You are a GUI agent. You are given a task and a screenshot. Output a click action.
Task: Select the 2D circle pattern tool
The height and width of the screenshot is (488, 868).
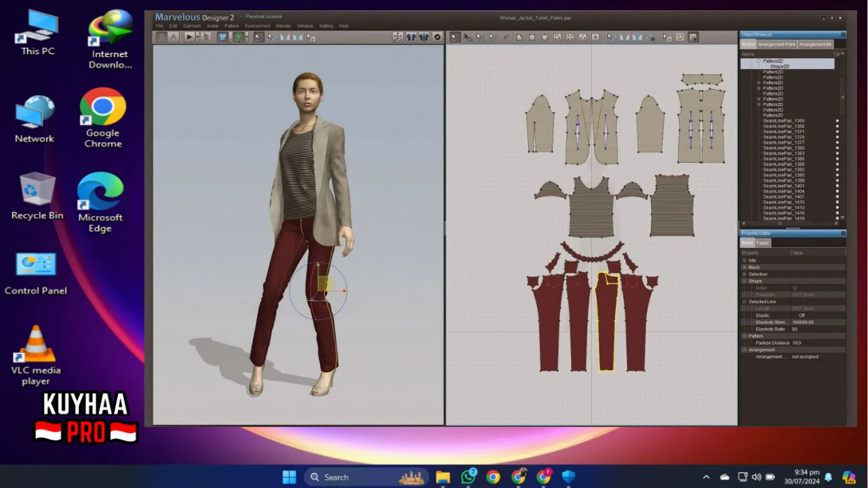pos(545,37)
